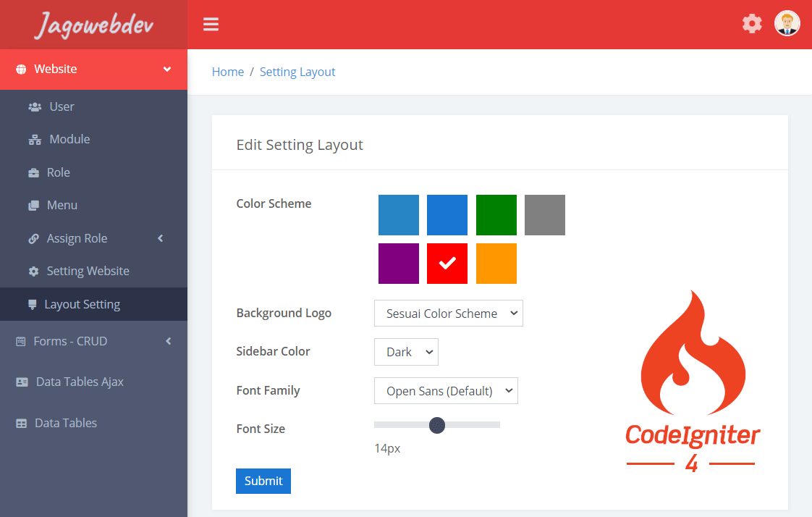
Task: Click the hamburger menu icon
Action: click(x=211, y=25)
